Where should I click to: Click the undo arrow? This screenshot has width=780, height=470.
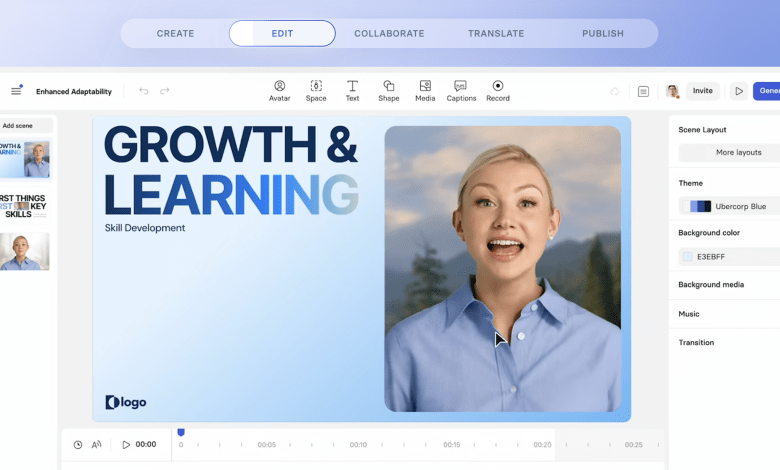tap(144, 91)
